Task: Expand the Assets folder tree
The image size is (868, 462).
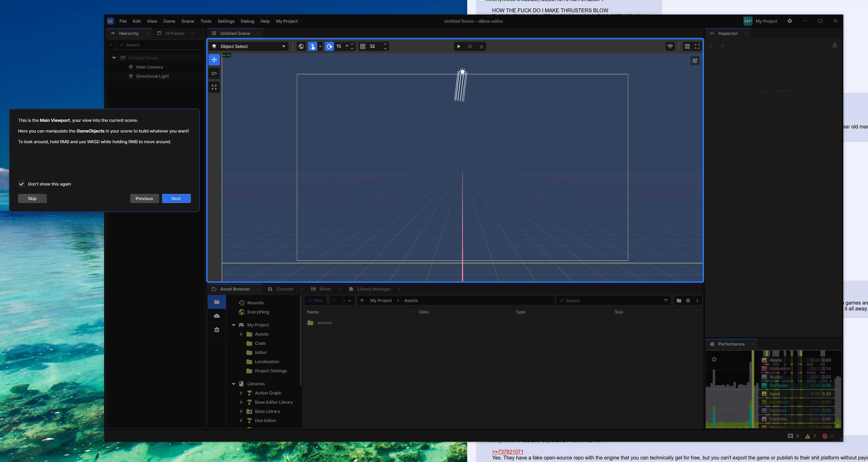Action: [x=241, y=334]
